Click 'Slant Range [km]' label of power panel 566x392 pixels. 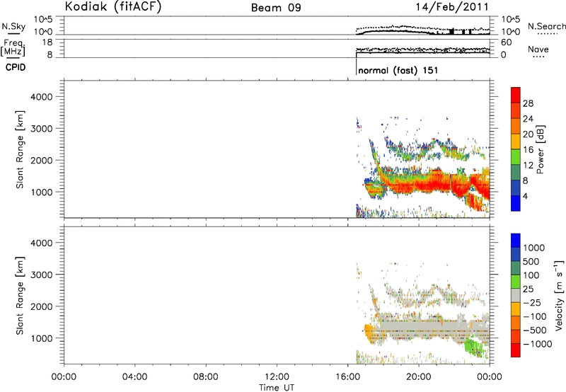pyautogui.click(x=20, y=149)
